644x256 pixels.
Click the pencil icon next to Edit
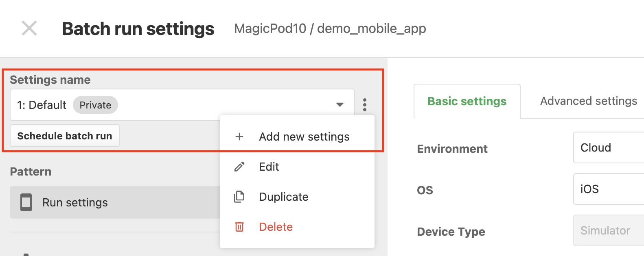(x=239, y=167)
